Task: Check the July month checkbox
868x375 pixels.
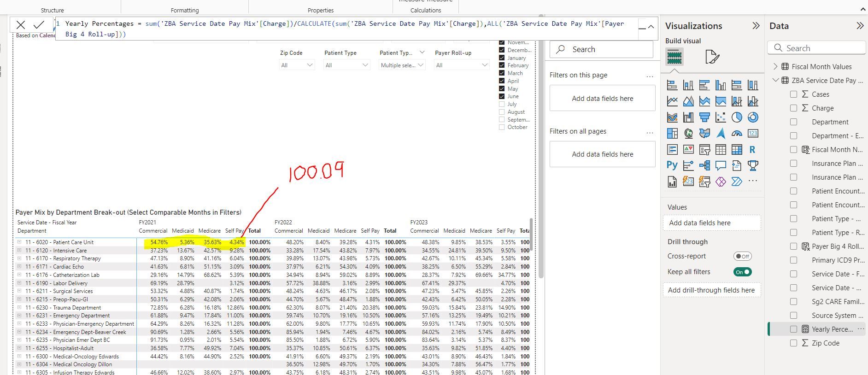Action: 502,104
